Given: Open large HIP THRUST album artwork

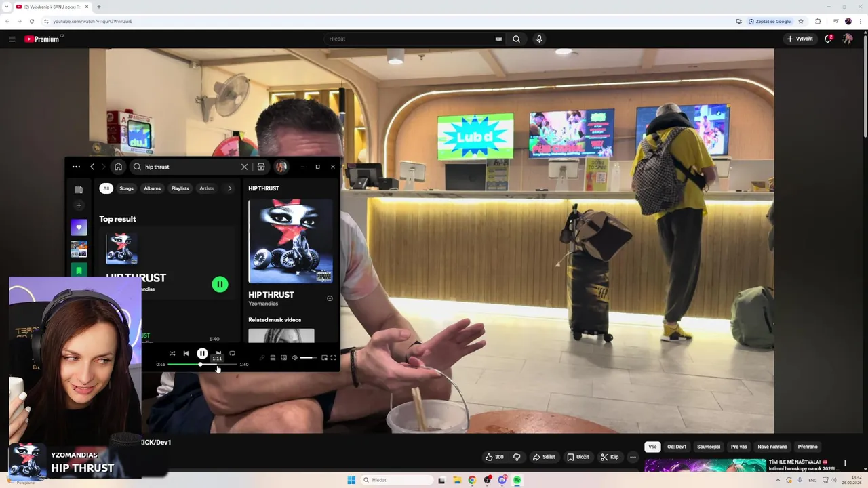Looking at the screenshot, I should click(290, 241).
